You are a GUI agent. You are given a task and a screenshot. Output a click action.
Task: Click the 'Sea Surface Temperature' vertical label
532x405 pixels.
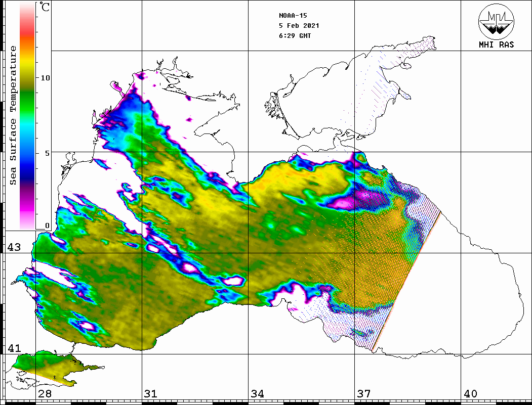[x=13, y=116]
